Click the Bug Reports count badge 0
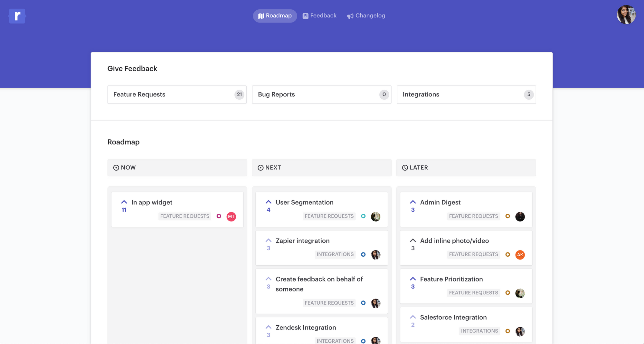 384,94
